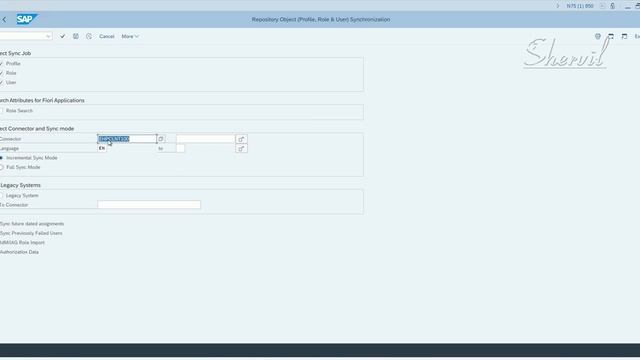
Task: Click the SAP logo
Action: click(27, 19)
